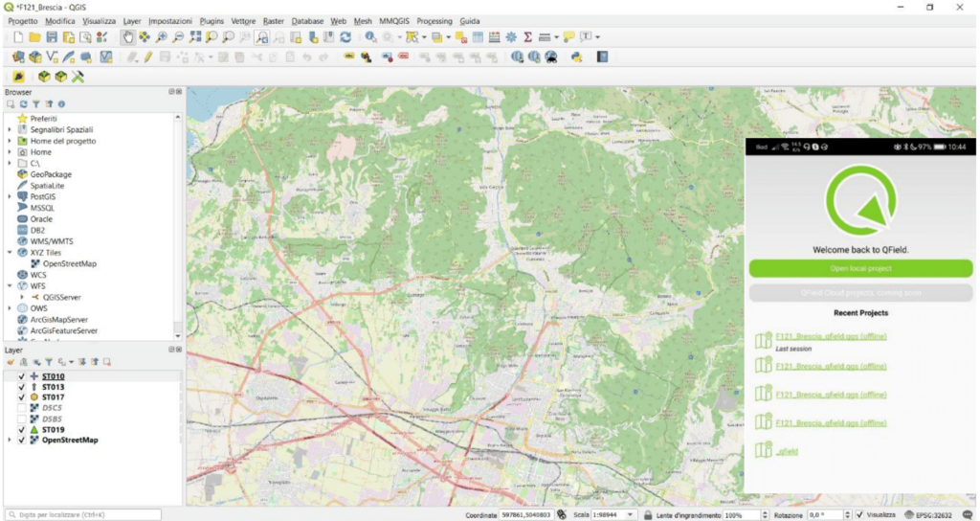Click the Zoom Full extent icon
This screenshot has width=980, height=521.
[x=195, y=37]
